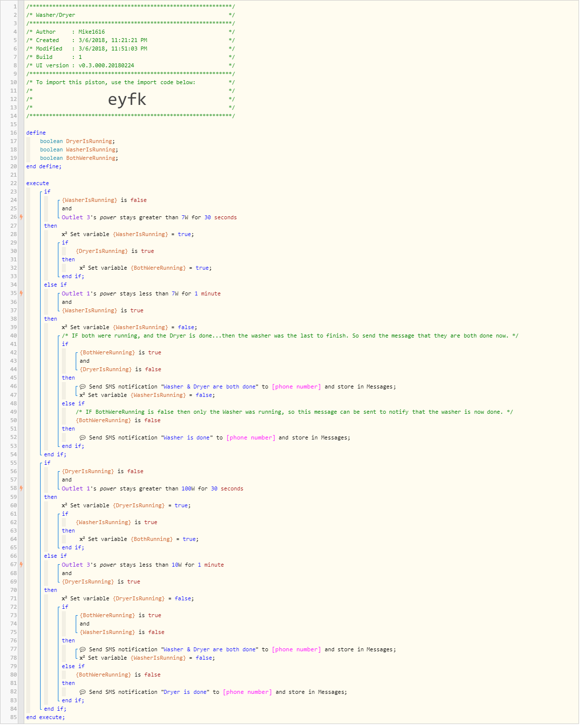This screenshot has width=583, height=728.
Task: Click "{WasherIsRunning} is true" on line 62
Action: click(x=116, y=522)
